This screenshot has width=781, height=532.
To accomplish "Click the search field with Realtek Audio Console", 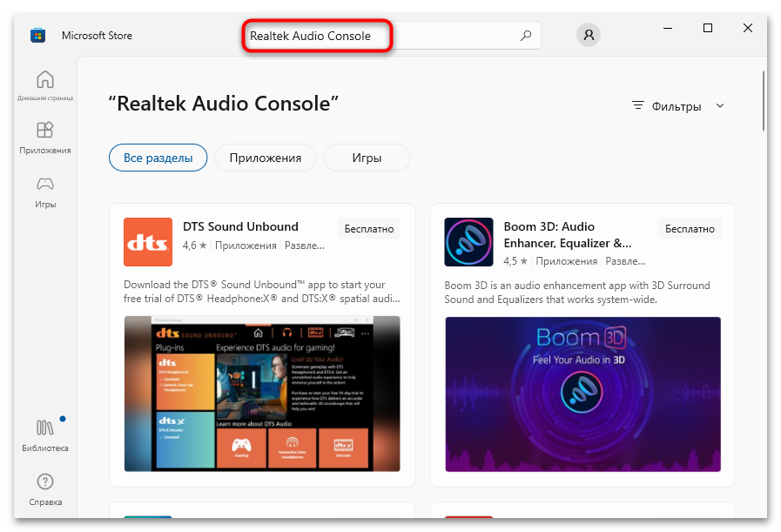I will 392,36.
